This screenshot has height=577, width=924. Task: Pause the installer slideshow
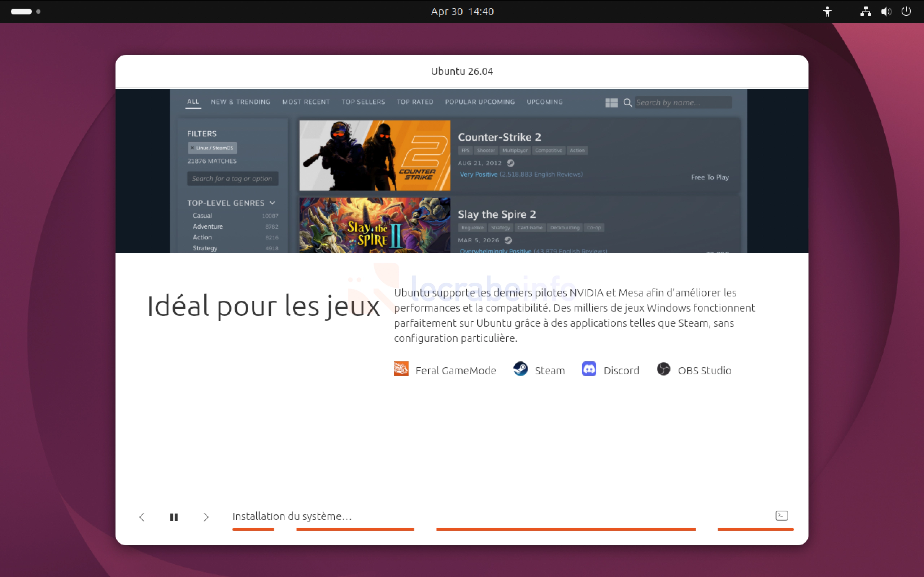pos(174,517)
